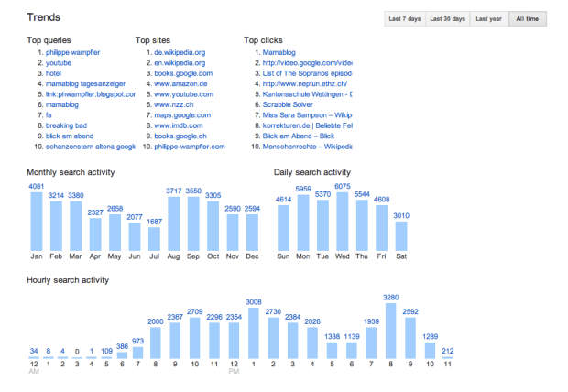Click the 4608 Friday value label
This screenshot has height=392, width=568.
click(x=381, y=200)
